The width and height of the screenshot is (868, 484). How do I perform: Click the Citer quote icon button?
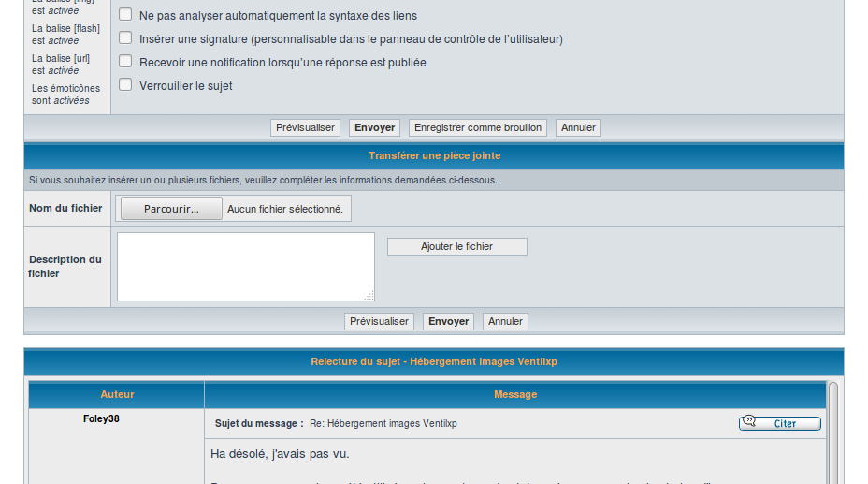point(779,423)
